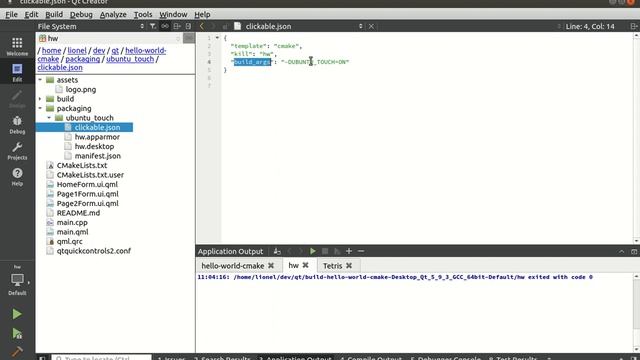
Task: Navigate to home in breadcrumb path
Action: pyautogui.click(x=51, y=51)
